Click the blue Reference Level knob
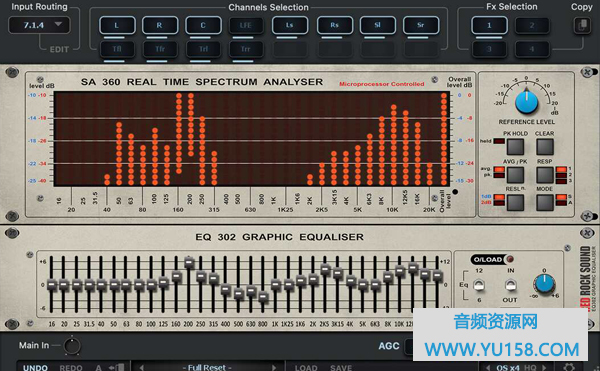The height and width of the screenshot is (371, 600). click(527, 101)
